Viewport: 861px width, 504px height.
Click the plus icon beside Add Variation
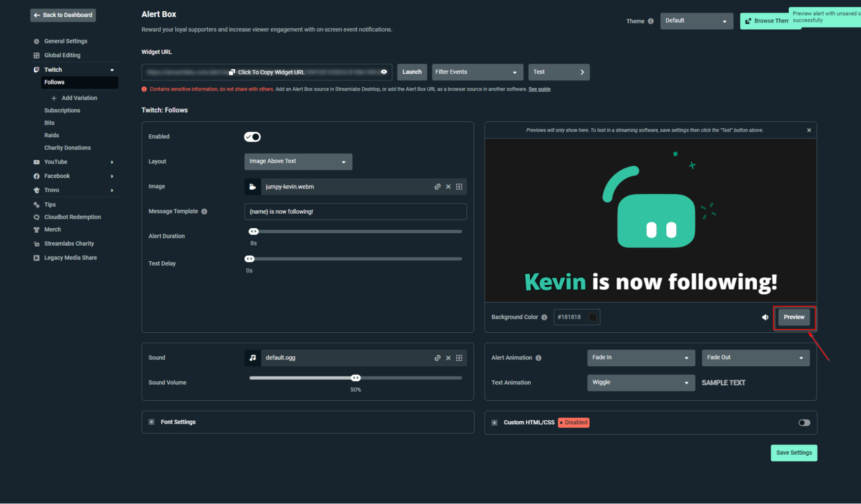point(54,99)
